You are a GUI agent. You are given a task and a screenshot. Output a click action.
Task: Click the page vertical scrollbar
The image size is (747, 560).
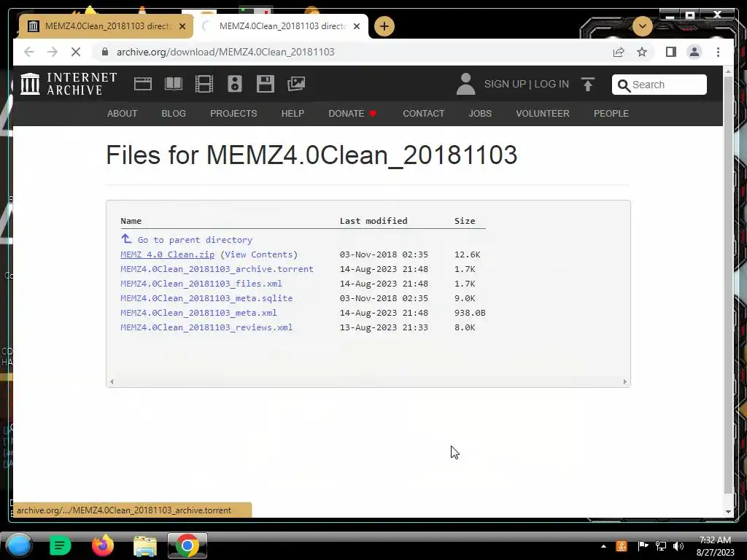tap(727, 286)
